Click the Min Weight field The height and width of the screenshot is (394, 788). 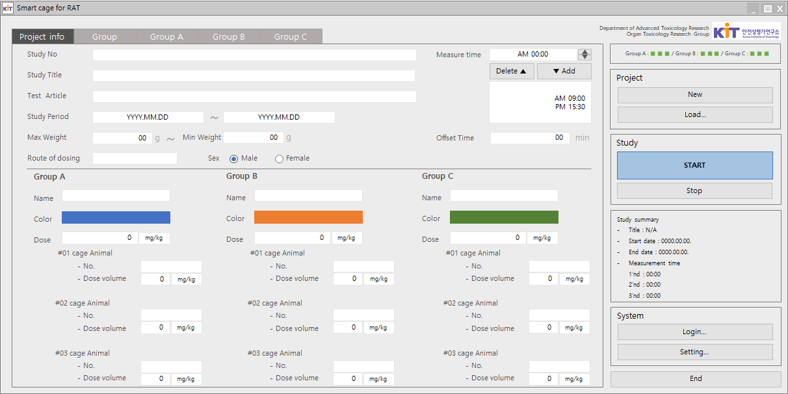[x=253, y=138]
